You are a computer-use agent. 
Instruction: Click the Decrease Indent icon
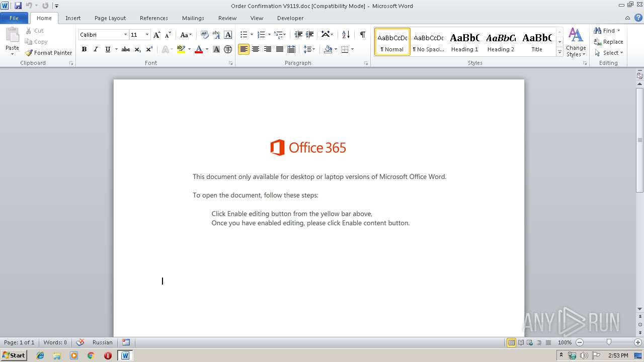point(298,35)
